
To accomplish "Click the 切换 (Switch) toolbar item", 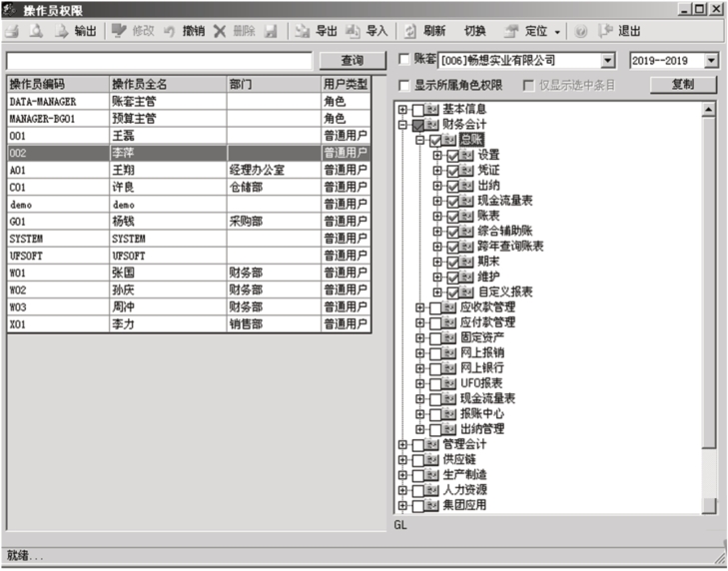I will click(x=475, y=31).
